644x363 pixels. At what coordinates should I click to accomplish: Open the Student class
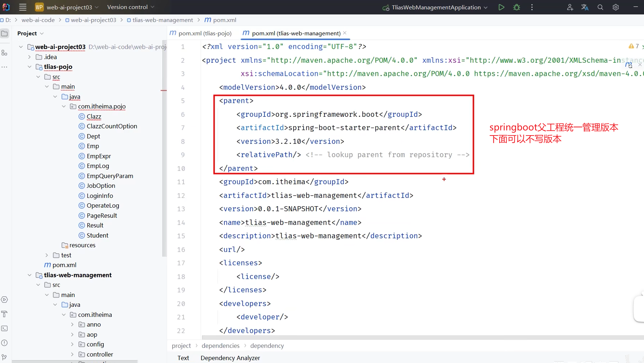97,235
